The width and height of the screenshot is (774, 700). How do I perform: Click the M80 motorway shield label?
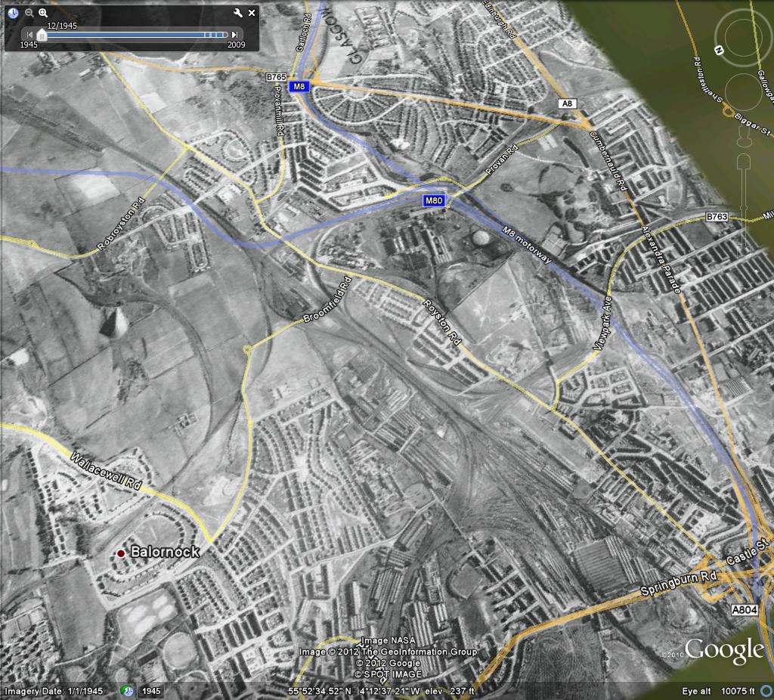tap(434, 200)
